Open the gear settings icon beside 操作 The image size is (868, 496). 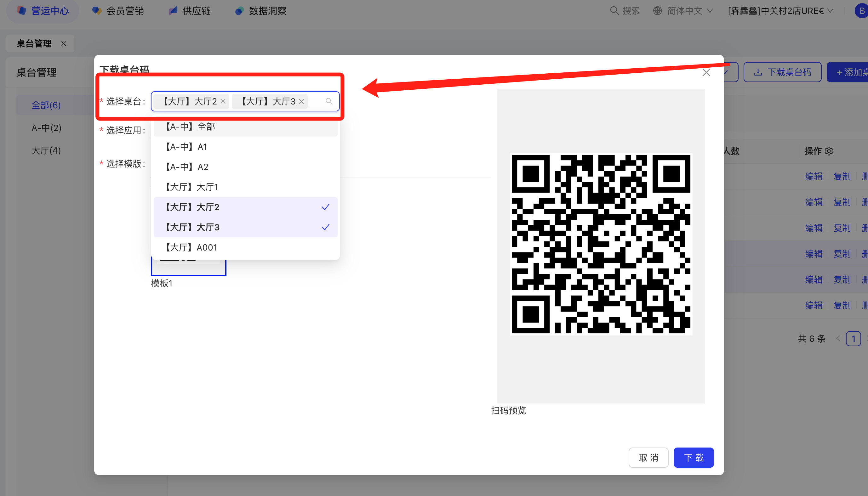coord(829,151)
